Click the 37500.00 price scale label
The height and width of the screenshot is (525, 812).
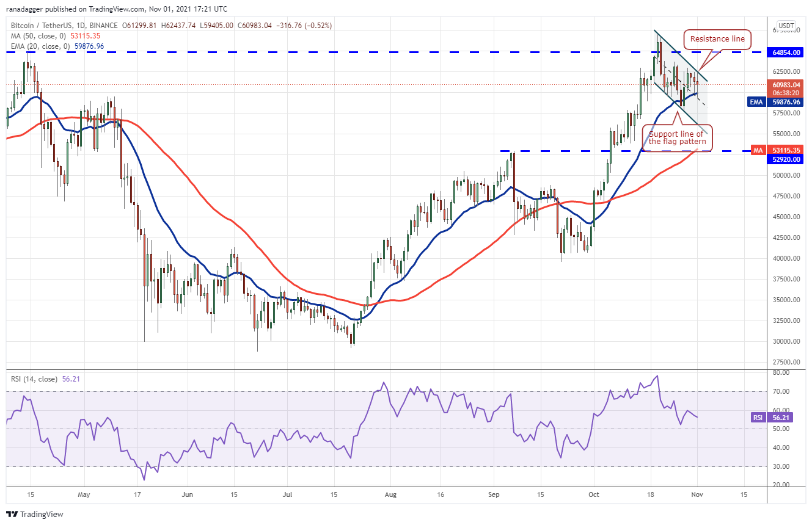pyautogui.click(x=786, y=279)
